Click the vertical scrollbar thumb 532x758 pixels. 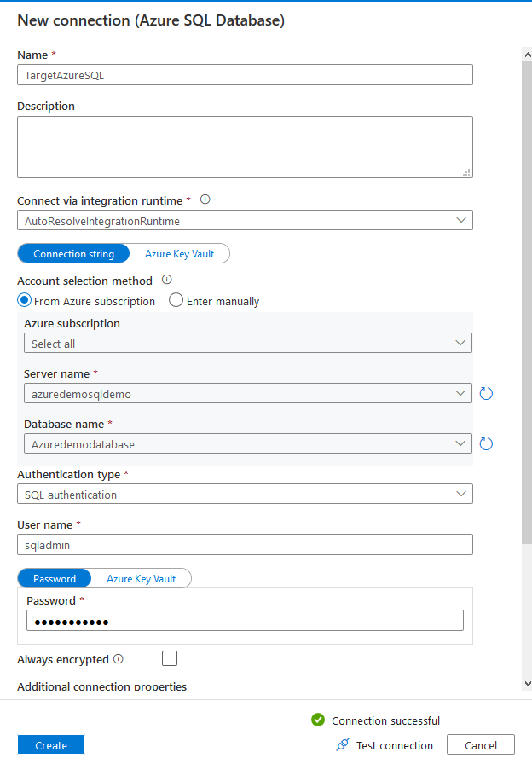click(526, 298)
